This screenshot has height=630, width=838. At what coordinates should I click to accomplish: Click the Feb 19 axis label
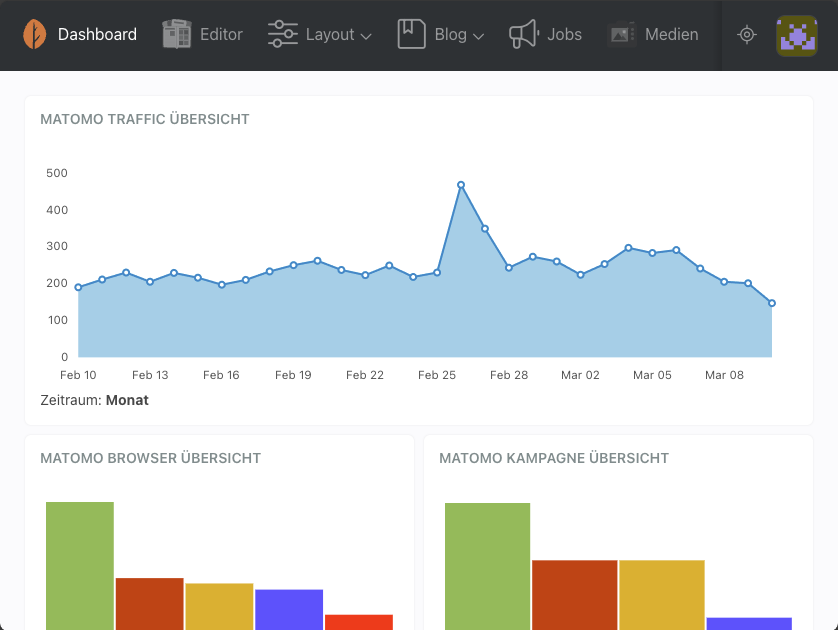click(x=293, y=375)
